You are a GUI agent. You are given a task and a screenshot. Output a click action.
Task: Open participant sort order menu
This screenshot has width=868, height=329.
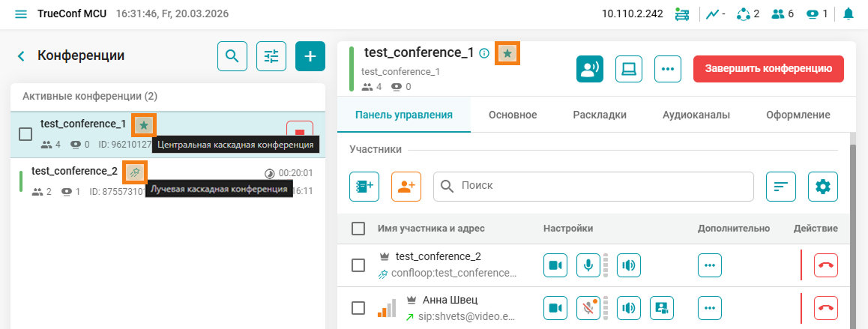click(x=780, y=187)
